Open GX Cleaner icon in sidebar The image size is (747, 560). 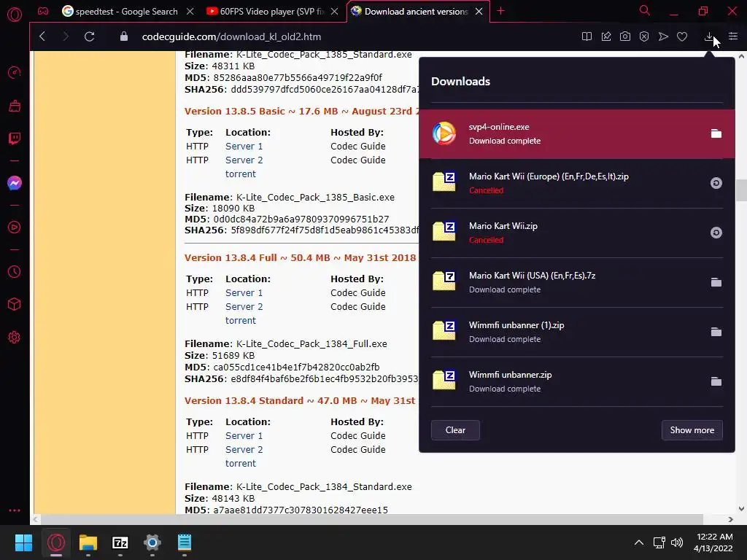point(15,106)
